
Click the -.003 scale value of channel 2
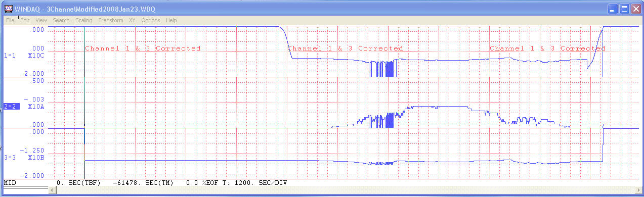(x=34, y=100)
